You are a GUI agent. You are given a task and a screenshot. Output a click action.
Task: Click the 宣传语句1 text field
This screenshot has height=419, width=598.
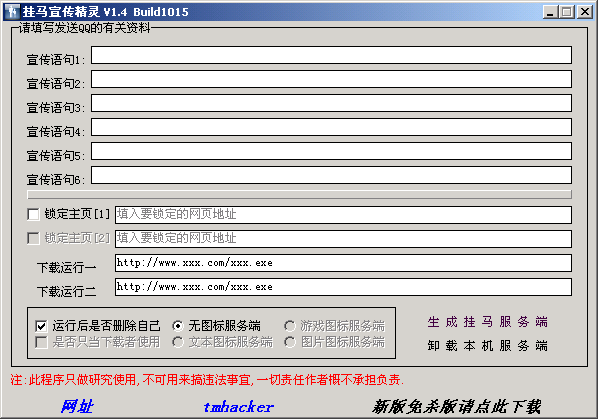coord(331,55)
